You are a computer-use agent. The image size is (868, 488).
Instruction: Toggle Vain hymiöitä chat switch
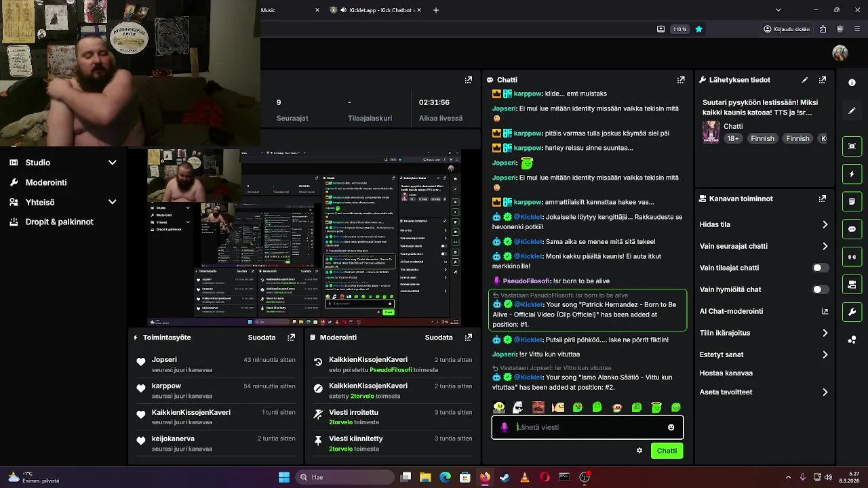[821, 289]
